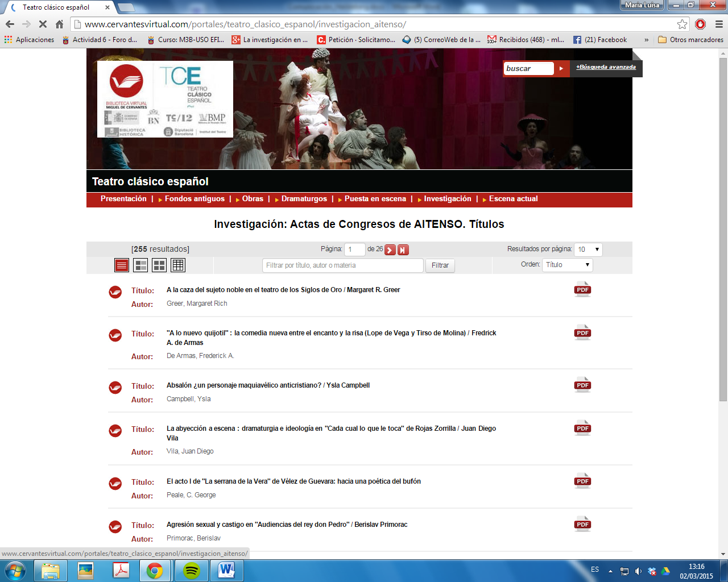Click the 'Filtrar por título, autor o materia' field
The width and height of the screenshot is (728, 582).
point(343,265)
